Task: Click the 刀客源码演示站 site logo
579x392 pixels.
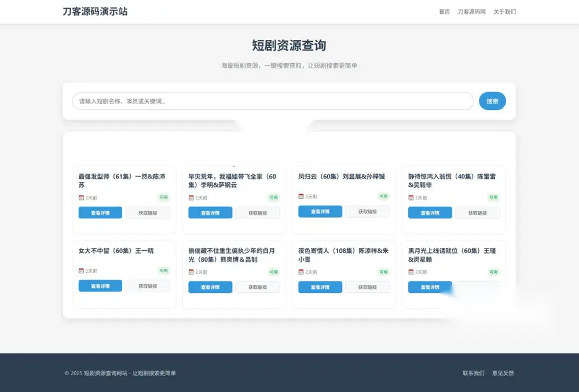Action: tap(96, 12)
